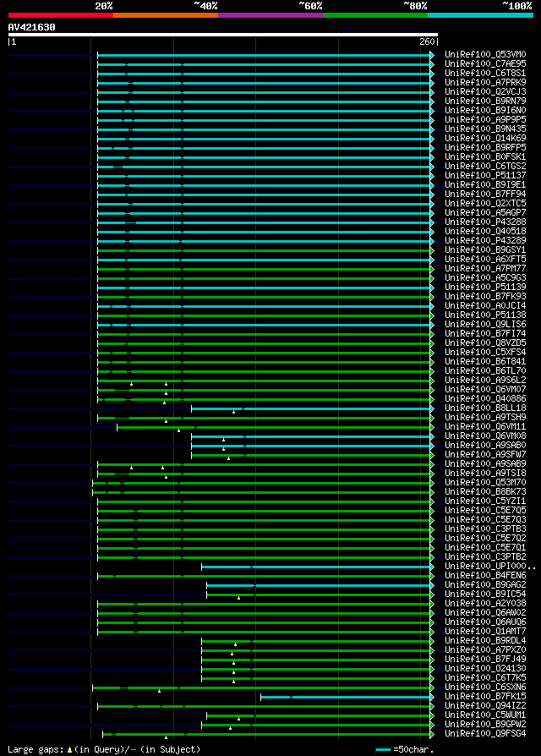Select the UniRef100_B9GAG2 label
This screenshot has height=756, width=541.
(x=485, y=585)
